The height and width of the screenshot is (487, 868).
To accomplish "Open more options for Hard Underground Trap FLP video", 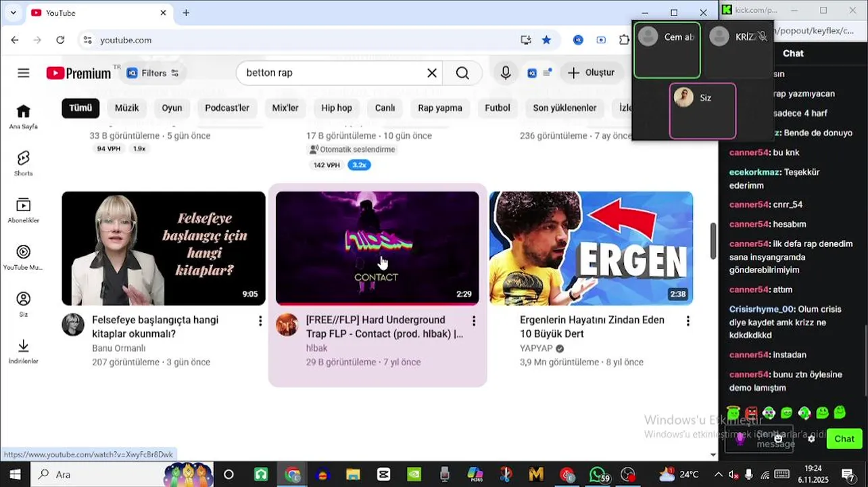I will tap(474, 321).
